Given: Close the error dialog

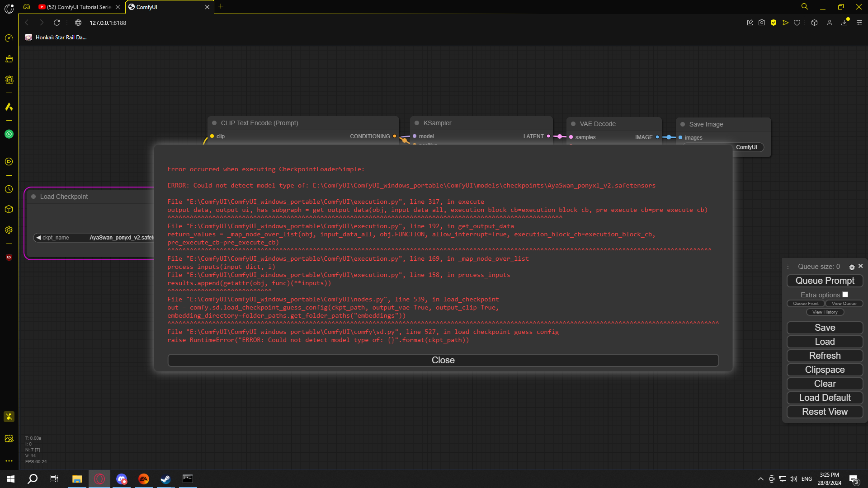Looking at the screenshot, I should tap(443, 360).
